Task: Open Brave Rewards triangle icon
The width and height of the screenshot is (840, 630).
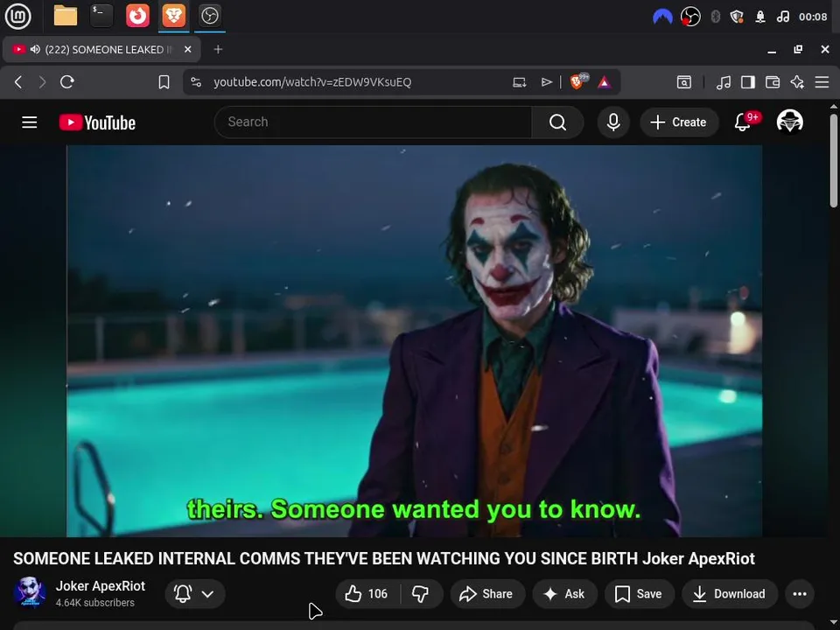Action: click(605, 82)
